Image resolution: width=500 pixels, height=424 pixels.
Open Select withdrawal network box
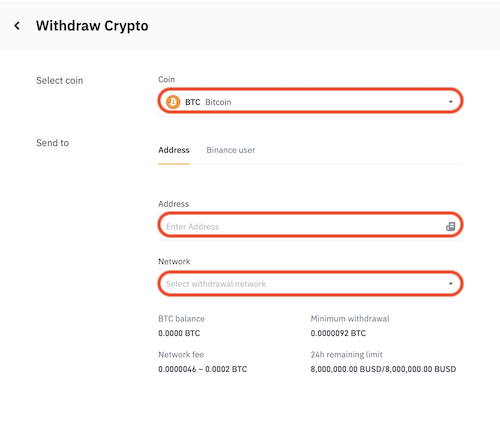point(310,284)
